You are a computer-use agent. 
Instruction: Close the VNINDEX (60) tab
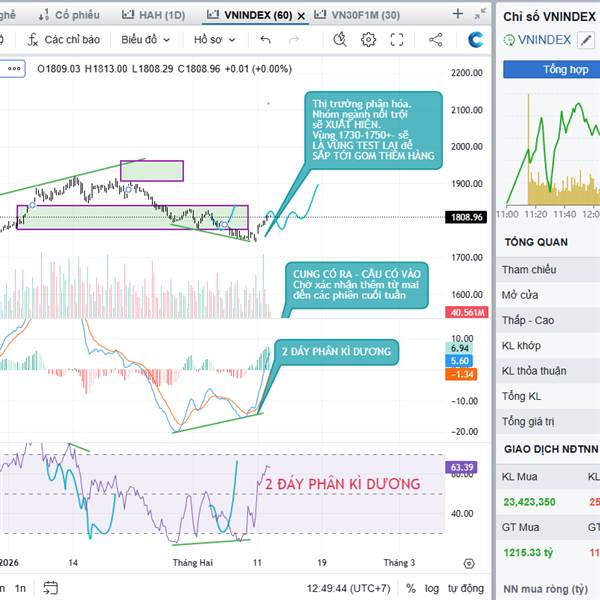(301, 16)
